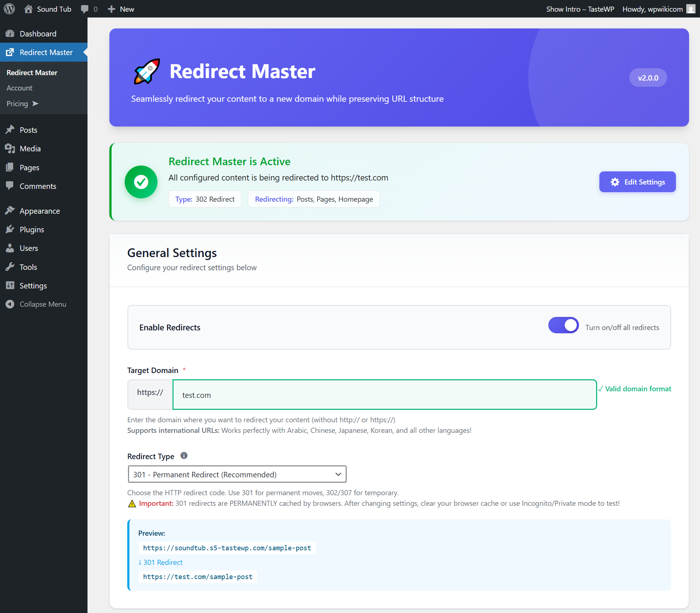Select the Dashboard icon in sidebar
The width and height of the screenshot is (700, 613).
10,34
